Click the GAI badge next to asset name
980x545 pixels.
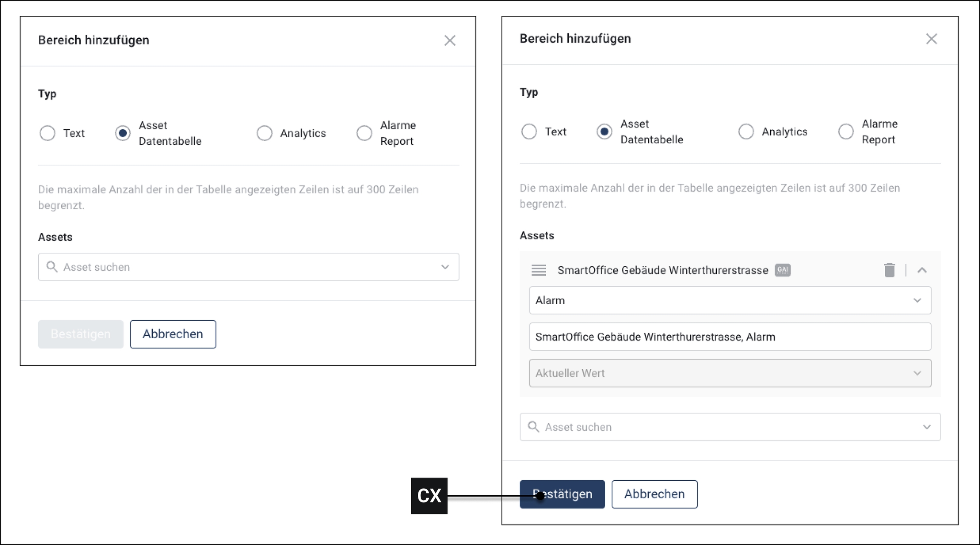point(782,270)
